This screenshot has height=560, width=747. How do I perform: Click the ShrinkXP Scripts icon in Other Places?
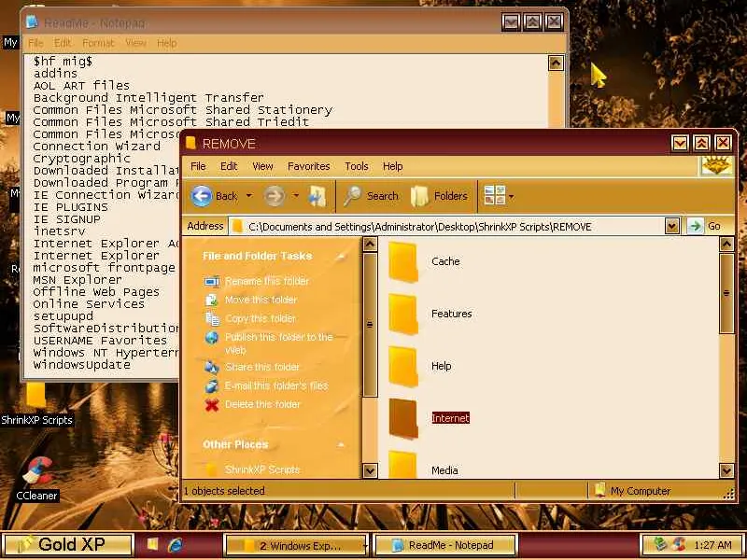(x=212, y=470)
